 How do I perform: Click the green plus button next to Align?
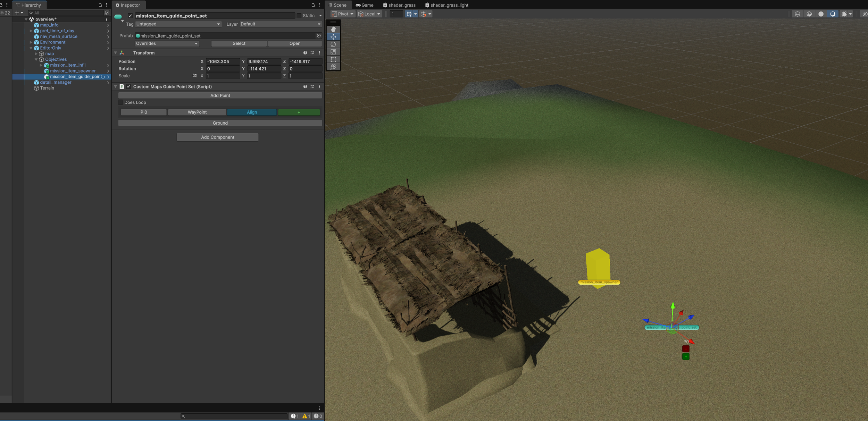299,112
